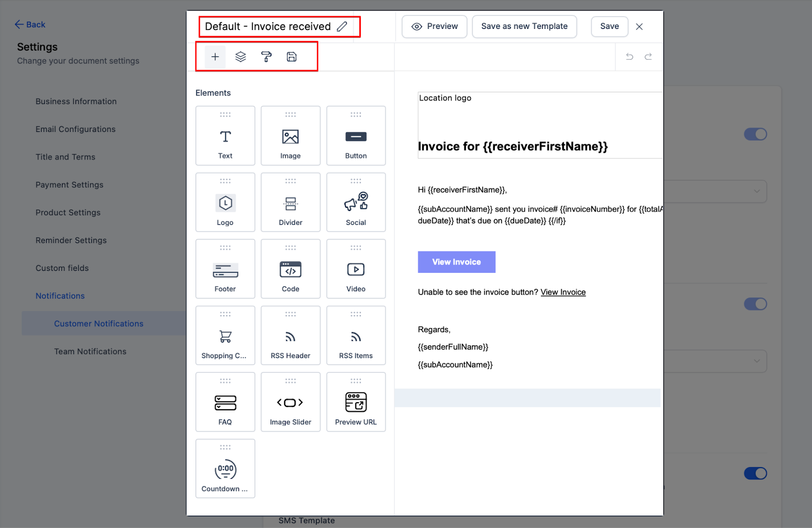Viewport: 812px width, 528px height.
Task: Collapse the Notifications section
Action: [x=60, y=296]
